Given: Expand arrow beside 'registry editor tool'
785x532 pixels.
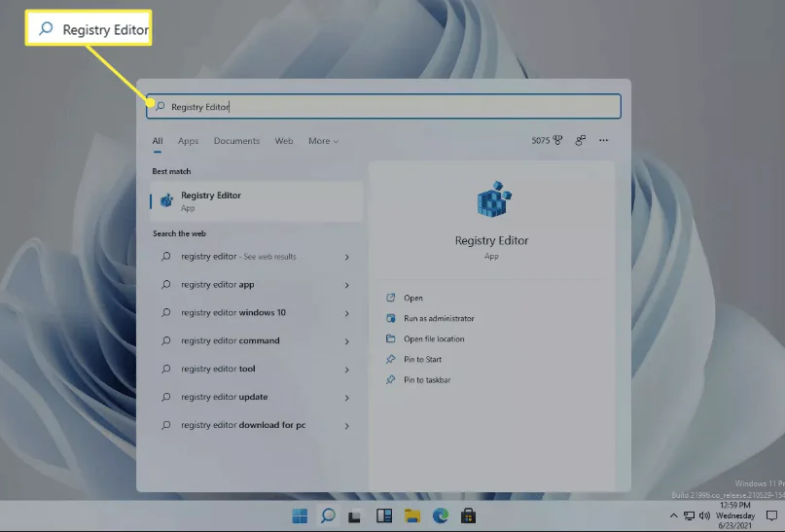Looking at the screenshot, I should click(347, 370).
